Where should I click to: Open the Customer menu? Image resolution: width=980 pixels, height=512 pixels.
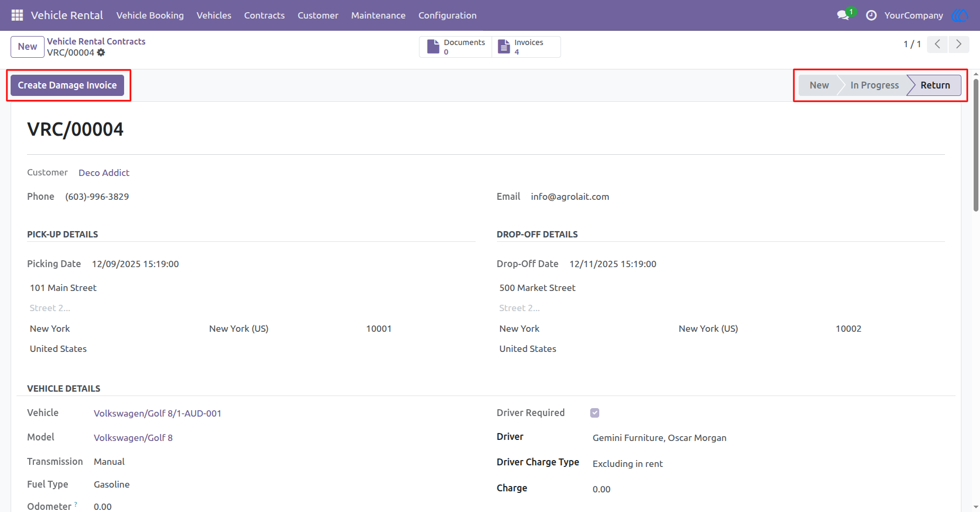(x=318, y=15)
